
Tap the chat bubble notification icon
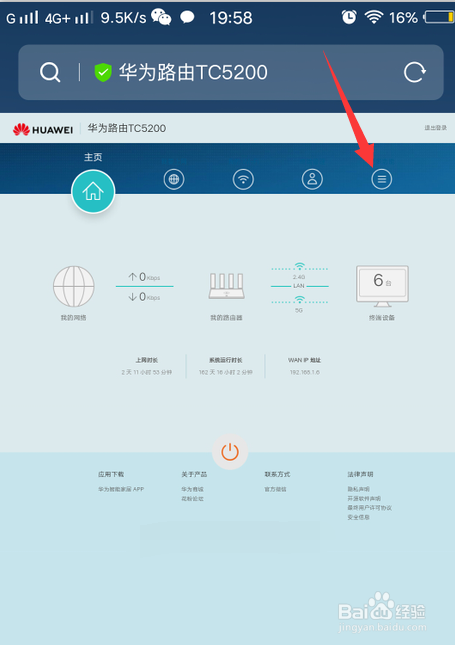pyautogui.click(x=187, y=17)
